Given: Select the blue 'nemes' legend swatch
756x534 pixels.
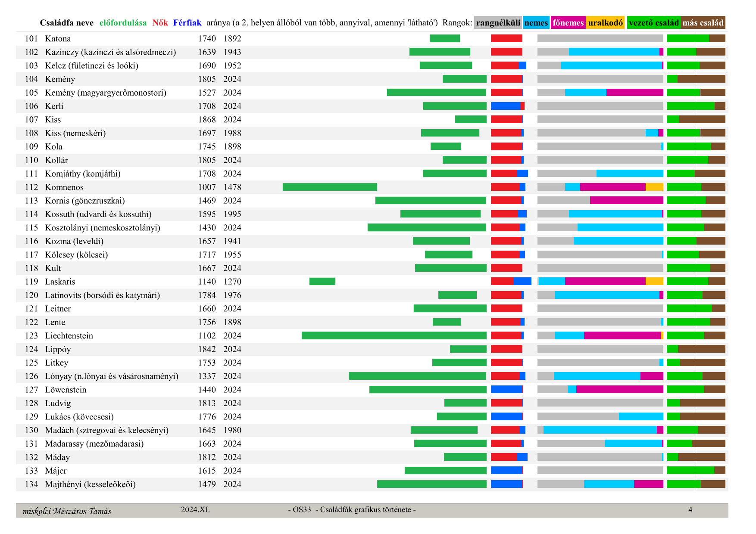Looking at the screenshot, I should coord(536,23).
